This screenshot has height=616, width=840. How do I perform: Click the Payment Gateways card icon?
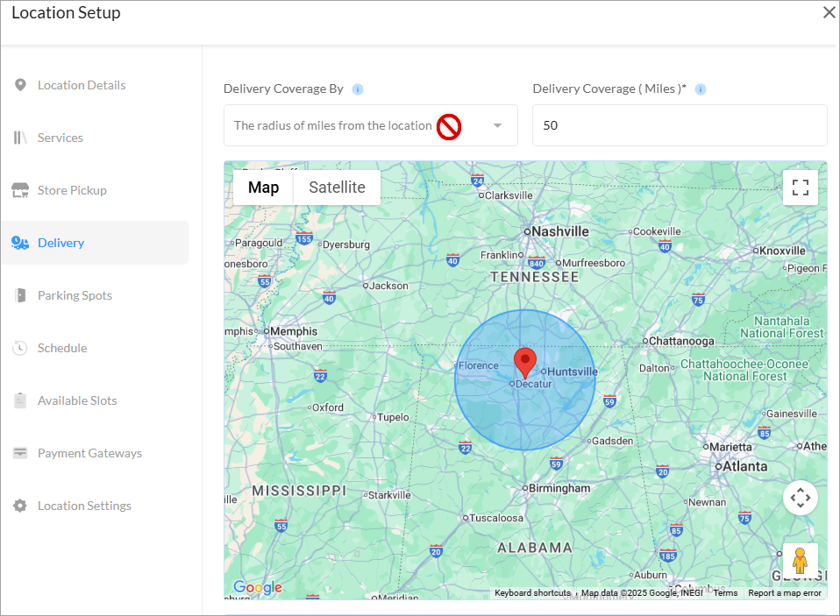coord(20,453)
